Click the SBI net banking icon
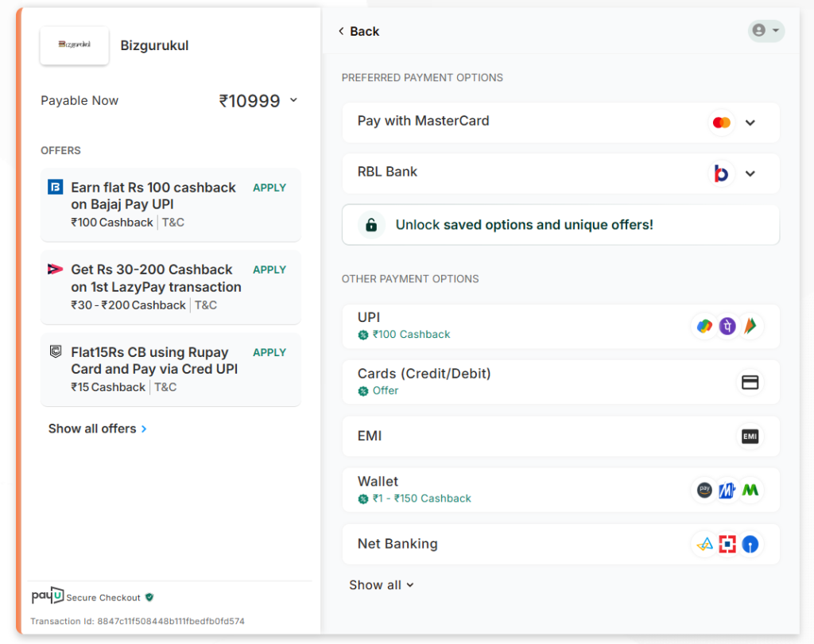Image resolution: width=814 pixels, height=644 pixels. (750, 545)
